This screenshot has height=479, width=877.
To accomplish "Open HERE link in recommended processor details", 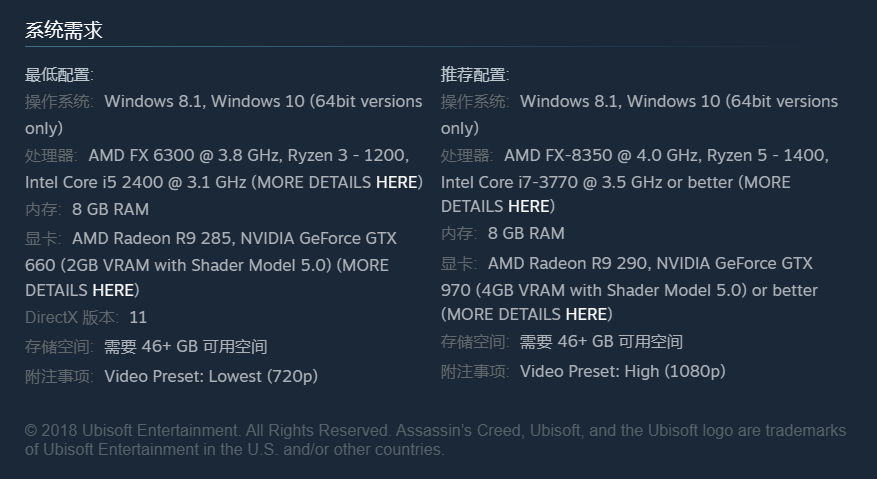I will point(529,206).
